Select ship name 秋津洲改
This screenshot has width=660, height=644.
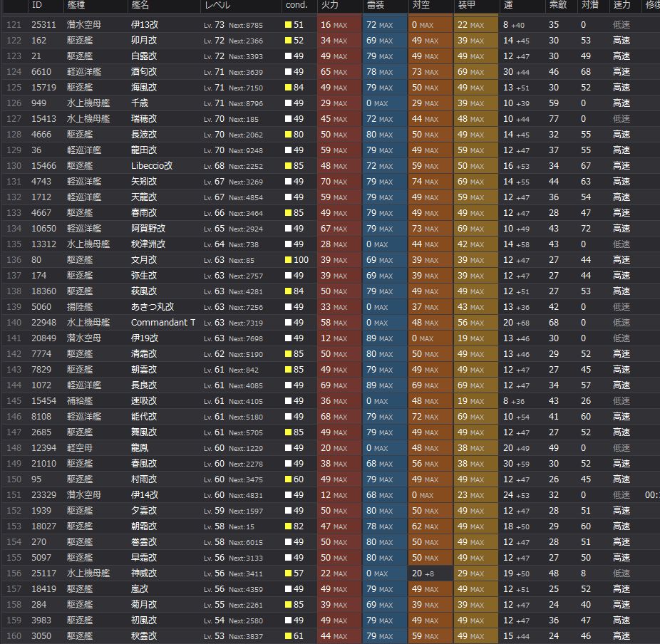point(148,244)
